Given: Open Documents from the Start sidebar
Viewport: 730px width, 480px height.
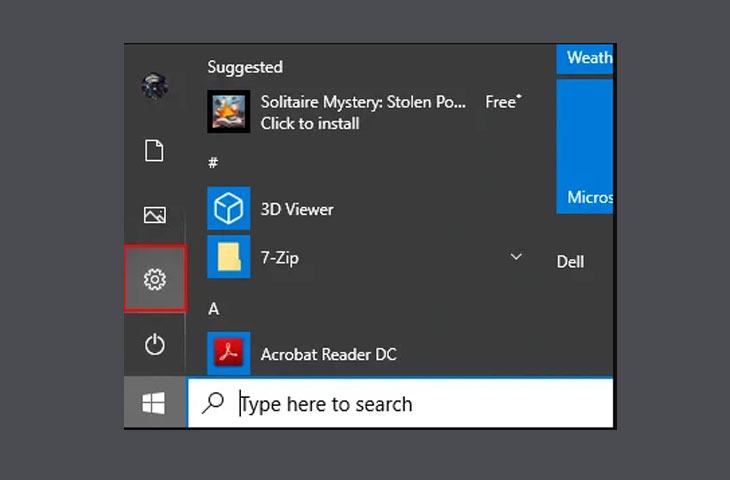Looking at the screenshot, I should [x=154, y=150].
